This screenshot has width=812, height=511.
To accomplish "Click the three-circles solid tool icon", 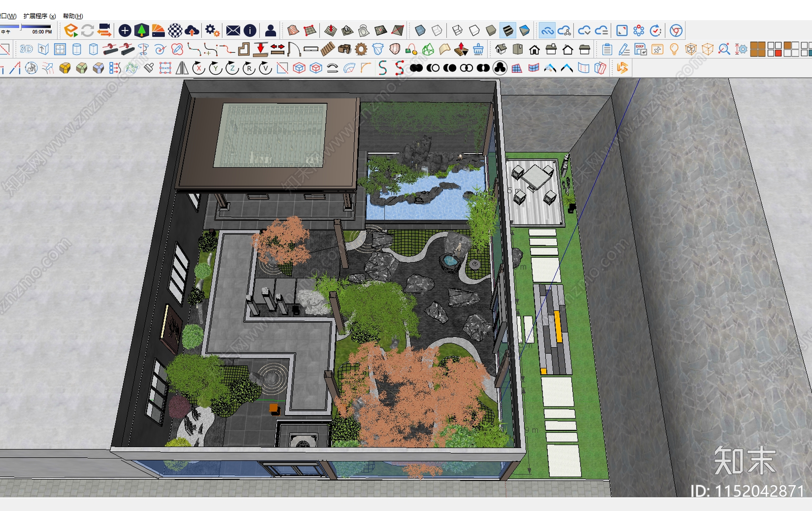I will (x=500, y=68).
